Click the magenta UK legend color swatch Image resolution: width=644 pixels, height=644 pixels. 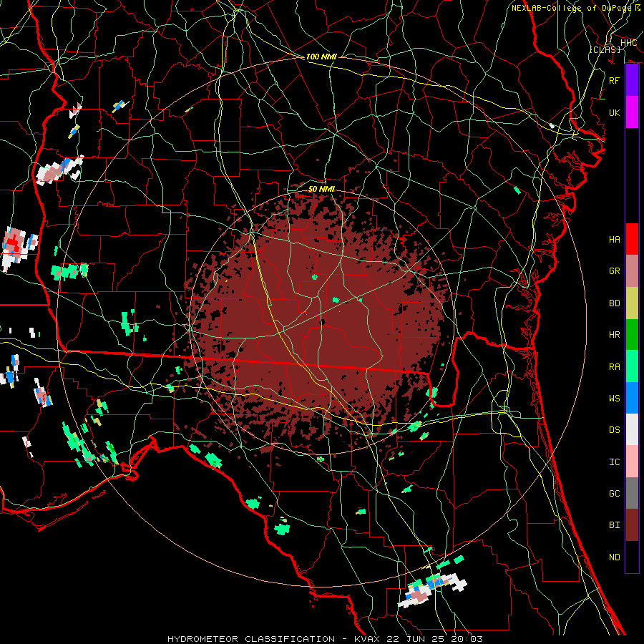(632, 112)
